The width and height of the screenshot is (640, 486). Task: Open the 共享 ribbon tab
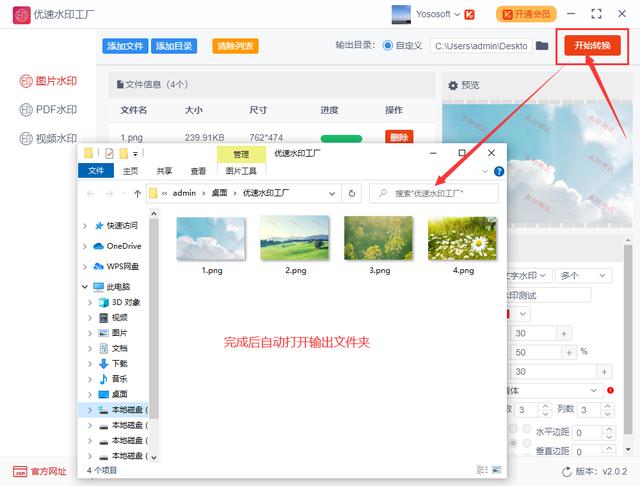(164, 171)
